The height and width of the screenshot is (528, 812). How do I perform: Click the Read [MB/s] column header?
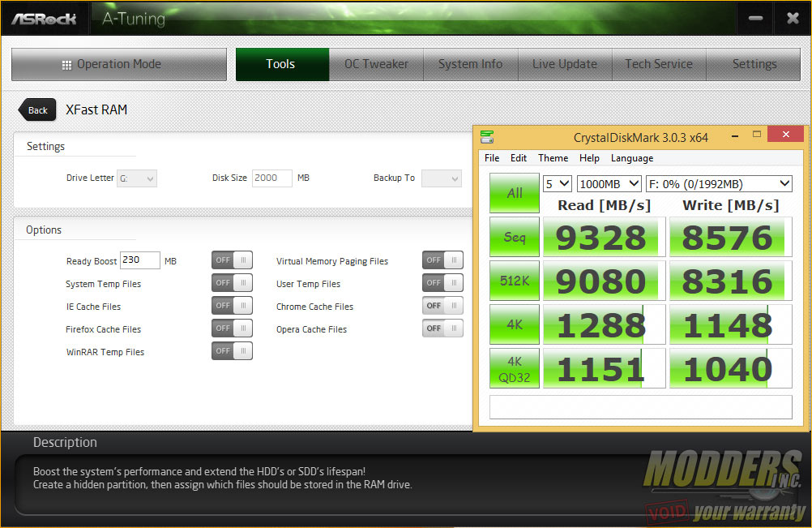click(604, 205)
